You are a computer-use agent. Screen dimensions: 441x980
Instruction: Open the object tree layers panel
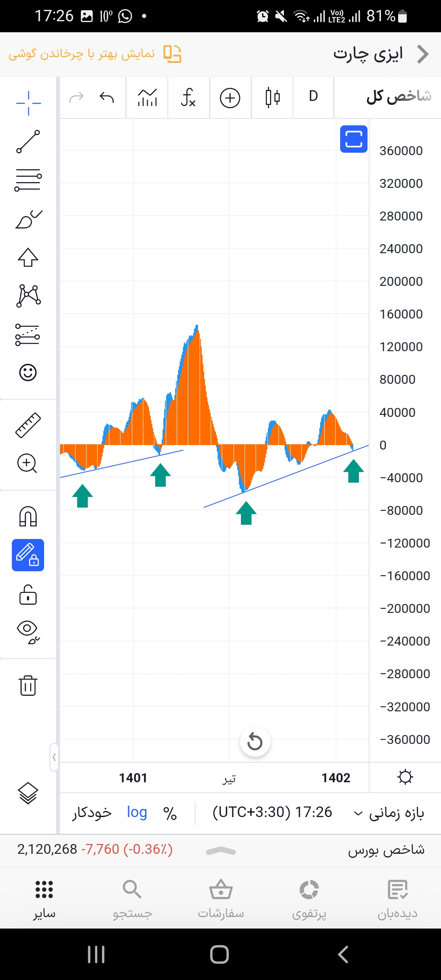point(28,793)
